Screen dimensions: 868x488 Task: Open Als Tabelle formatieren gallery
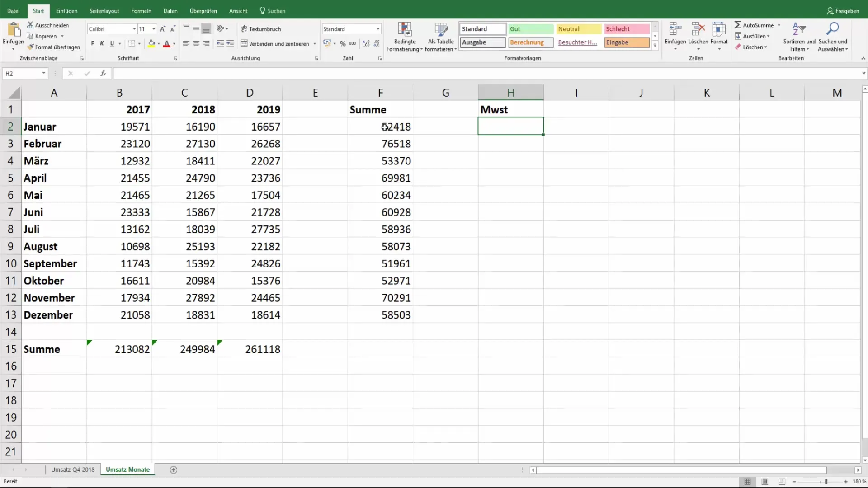click(x=441, y=37)
